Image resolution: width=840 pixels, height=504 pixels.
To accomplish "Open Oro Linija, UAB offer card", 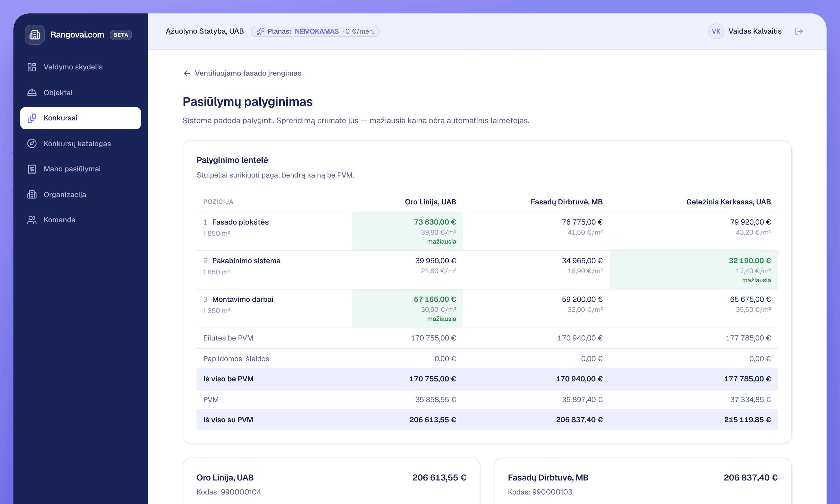I will 332,481.
